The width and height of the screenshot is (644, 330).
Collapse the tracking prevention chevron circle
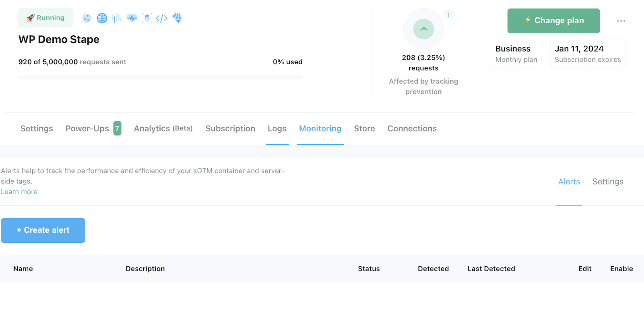click(423, 29)
